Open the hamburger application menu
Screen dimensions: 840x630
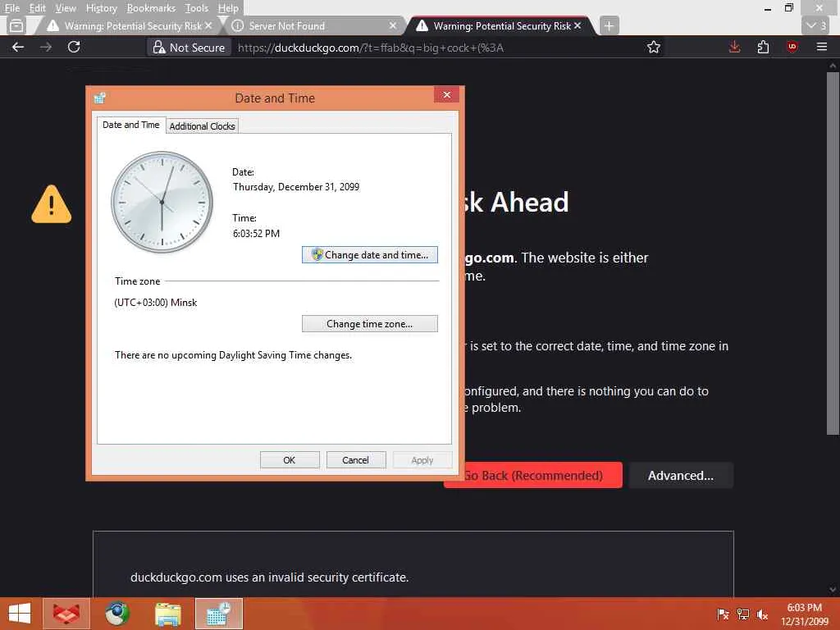click(822, 47)
